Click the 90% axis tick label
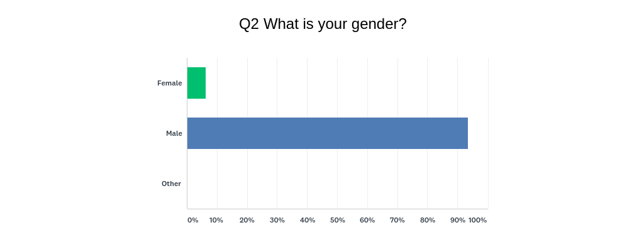Screen dimensions: 644x242 click(458, 220)
